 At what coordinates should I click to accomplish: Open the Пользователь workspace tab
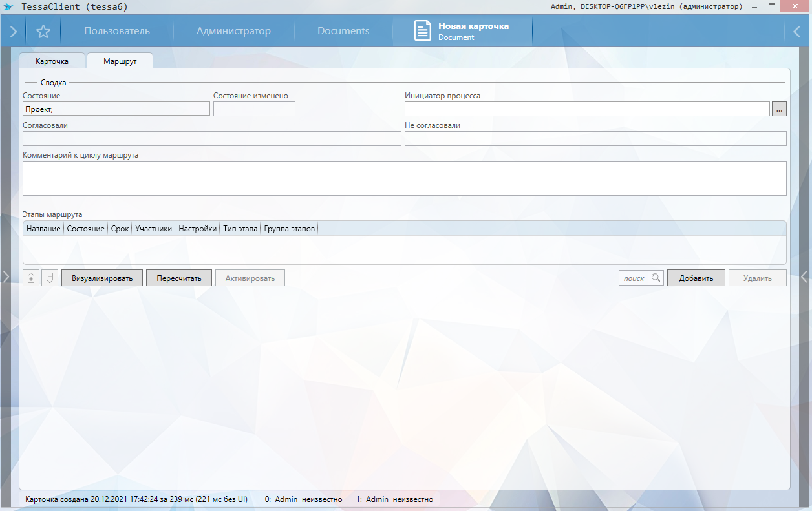117,31
